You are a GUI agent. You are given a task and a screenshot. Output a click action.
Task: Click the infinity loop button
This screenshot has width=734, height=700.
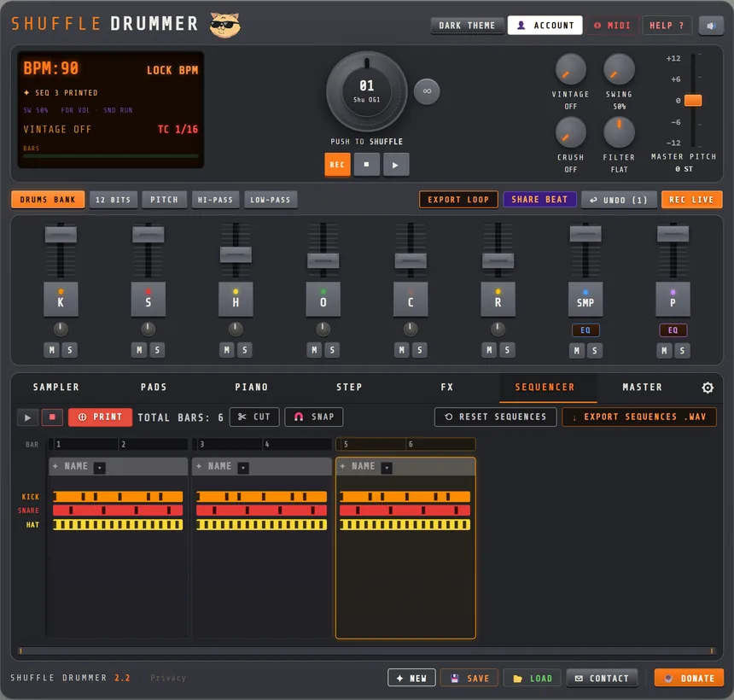[x=427, y=91]
